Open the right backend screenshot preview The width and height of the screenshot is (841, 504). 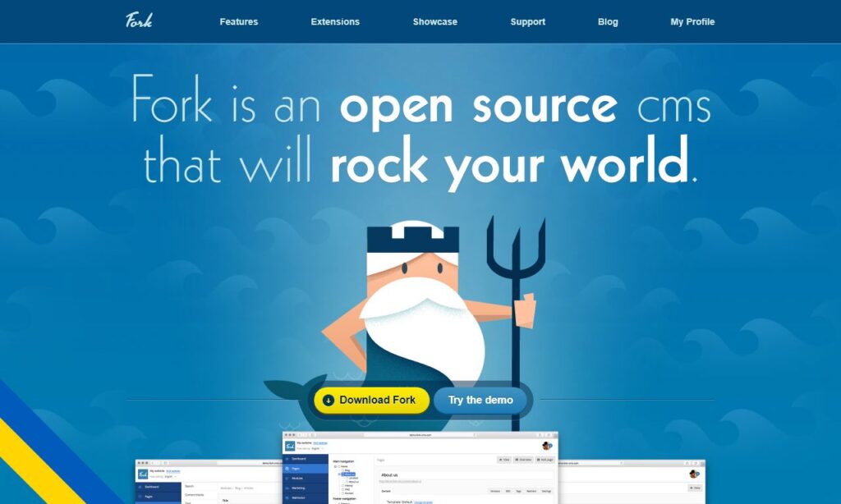(x=632, y=482)
